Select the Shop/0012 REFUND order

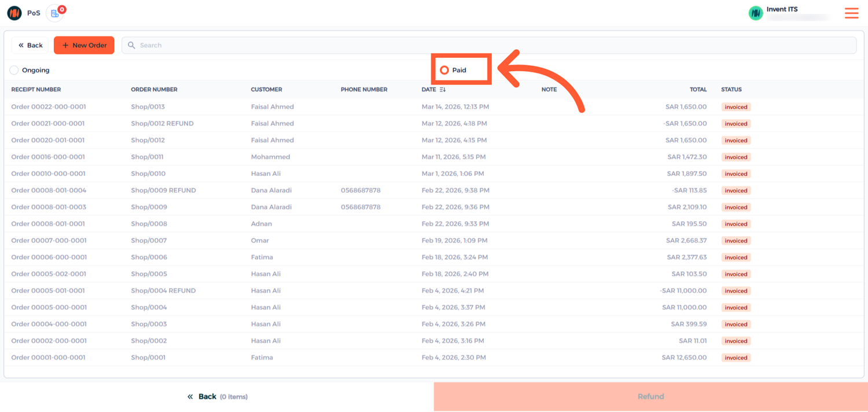pyautogui.click(x=162, y=124)
